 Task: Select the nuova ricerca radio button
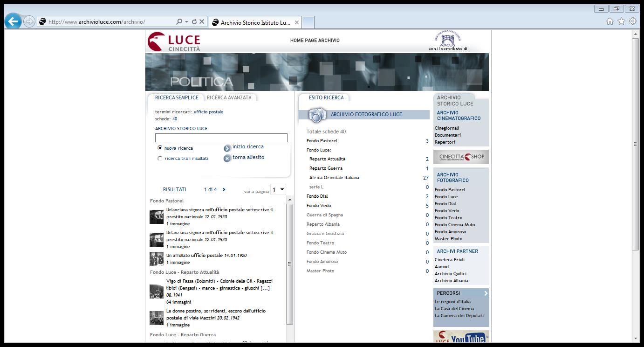point(160,147)
